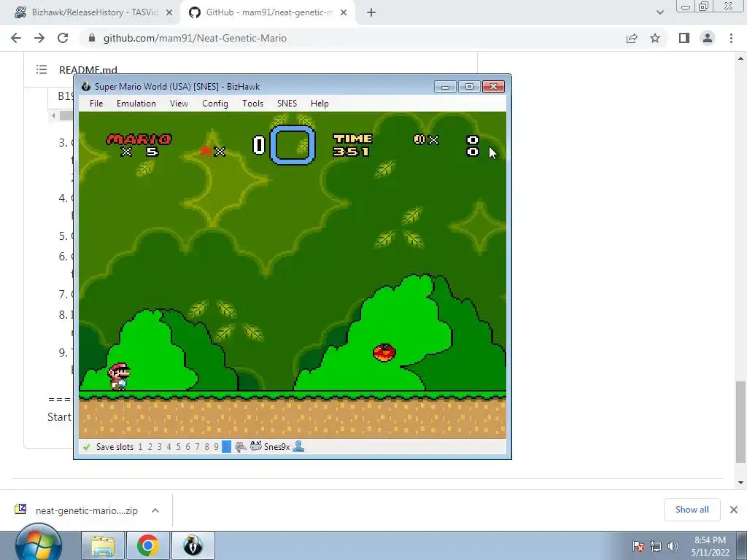
Task: Select save slot 7
Action: [x=197, y=447]
